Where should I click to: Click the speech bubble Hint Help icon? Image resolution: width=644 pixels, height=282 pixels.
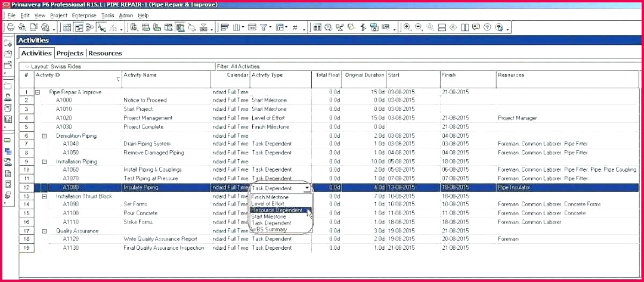tap(476, 27)
